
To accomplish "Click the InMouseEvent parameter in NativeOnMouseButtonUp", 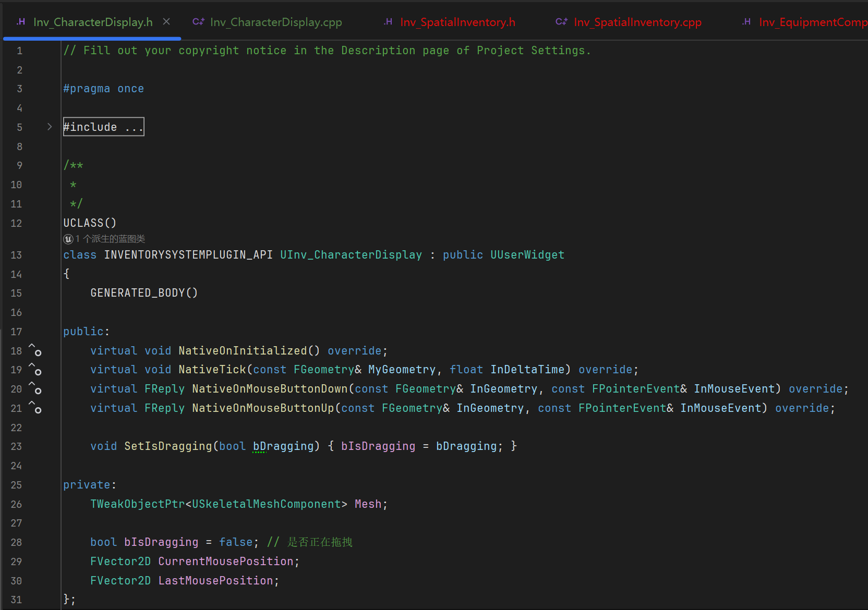I will click(720, 408).
